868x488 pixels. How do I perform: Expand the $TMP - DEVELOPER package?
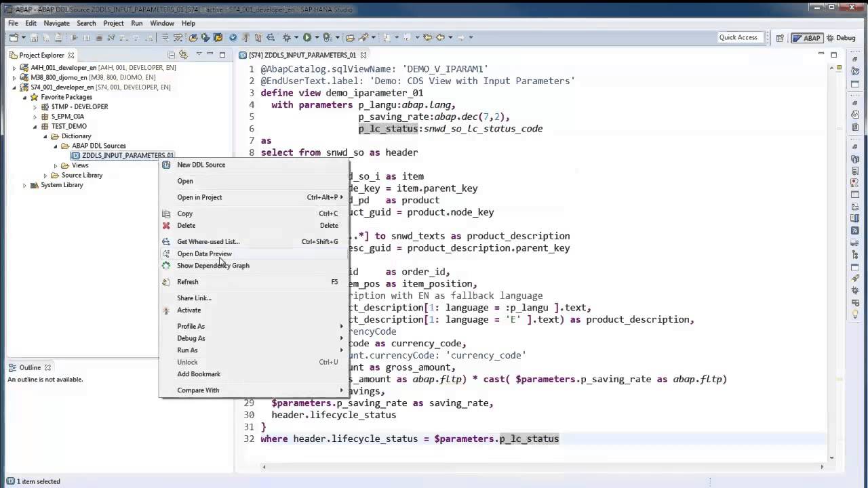pos(35,106)
